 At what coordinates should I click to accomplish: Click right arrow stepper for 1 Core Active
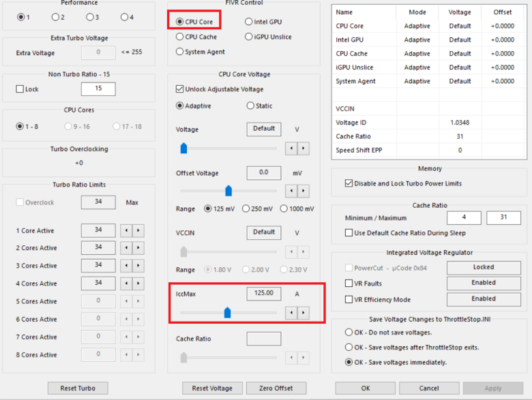pyautogui.click(x=138, y=231)
